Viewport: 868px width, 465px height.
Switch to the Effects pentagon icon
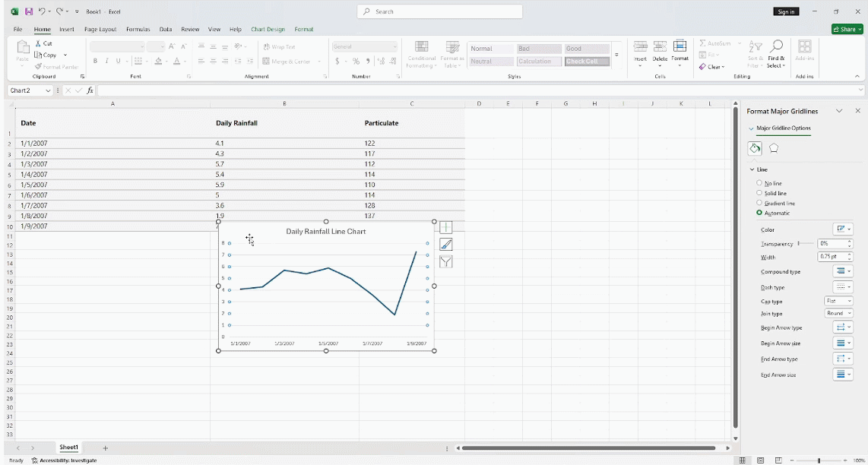(x=772, y=148)
